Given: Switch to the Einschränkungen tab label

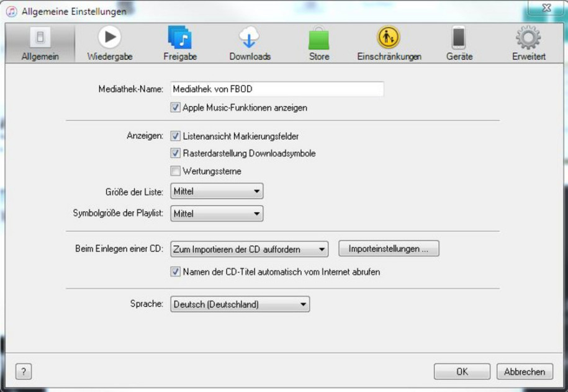Looking at the screenshot, I should point(389,56).
